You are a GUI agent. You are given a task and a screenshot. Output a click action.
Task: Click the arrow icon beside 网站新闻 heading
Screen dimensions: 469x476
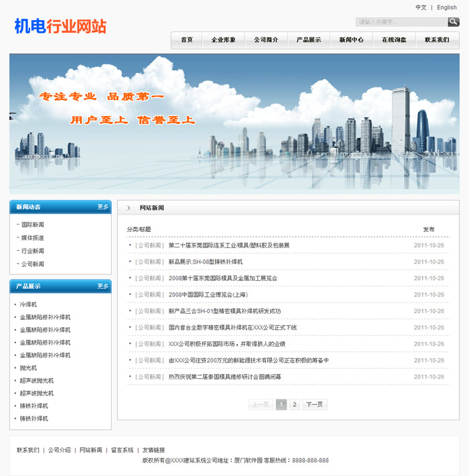[x=129, y=208]
